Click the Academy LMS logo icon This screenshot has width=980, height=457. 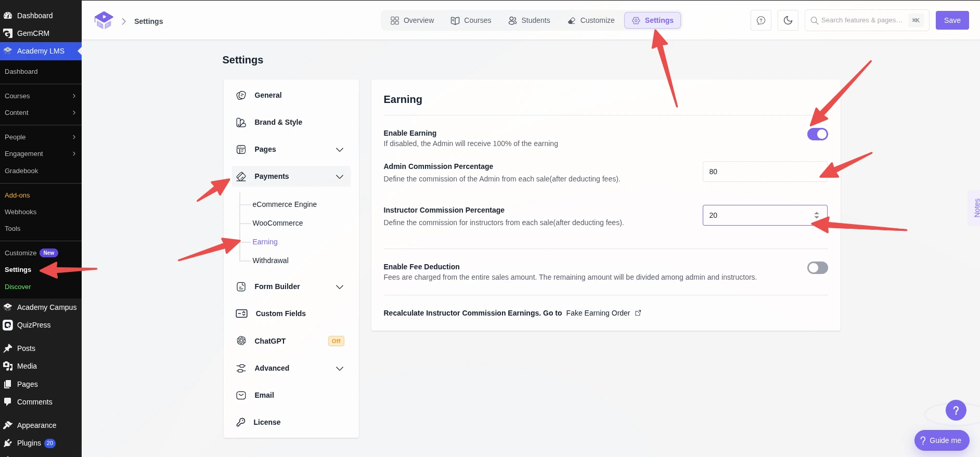tap(104, 21)
